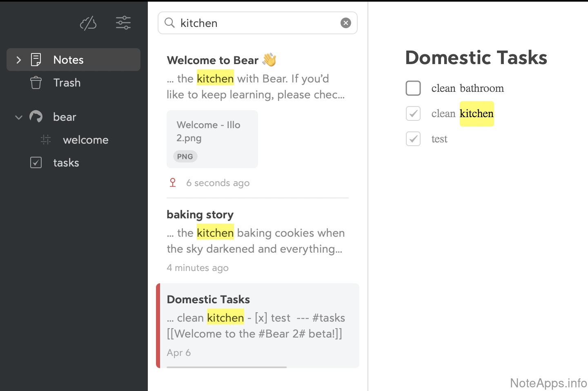Image resolution: width=588 pixels, height=391 pixels.
Task: Click the magnifying glass search icon
Action: click(x=169, y=23)
